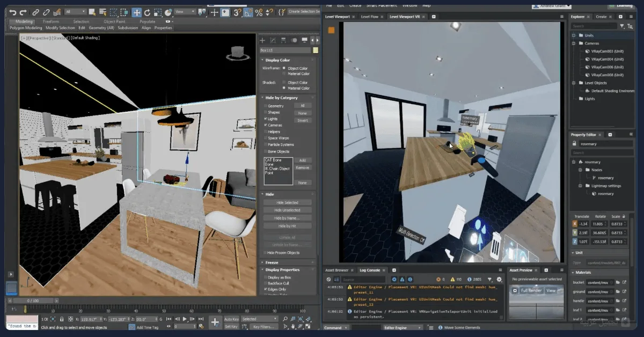Screen dimensions: 644x337
Task: Toggle the Percent Snap icon
Action: click(259, 12)
